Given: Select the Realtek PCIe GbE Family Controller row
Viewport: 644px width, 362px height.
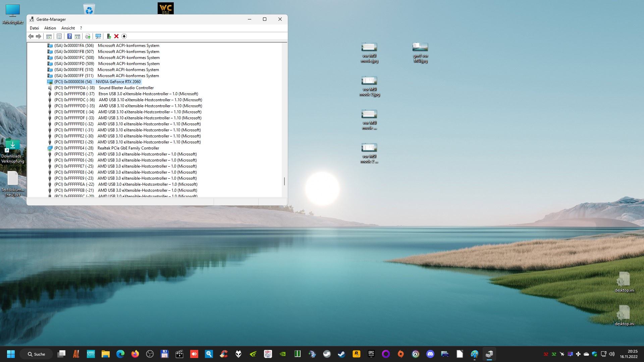Looking at the screenshot, I should tap(103, 148).
